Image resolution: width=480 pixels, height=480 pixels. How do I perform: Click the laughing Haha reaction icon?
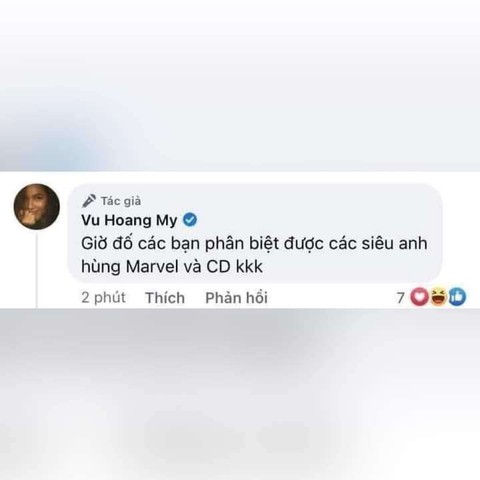click(438, 297)
